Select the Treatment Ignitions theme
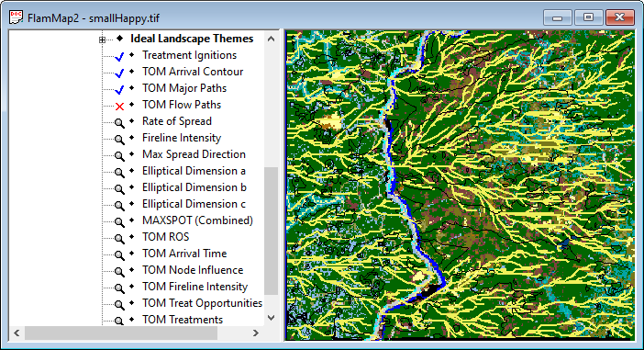The width and height of the screenshot is (644, 350). 189,55
